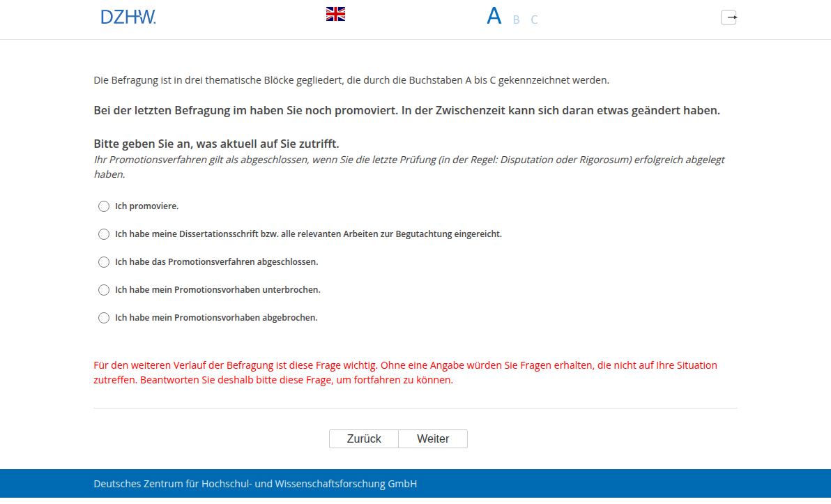The image size is (831, 504).
Task: Choose 'Promotionsverfahren abgeschlossen' radio button
Action: coord(104,262)
